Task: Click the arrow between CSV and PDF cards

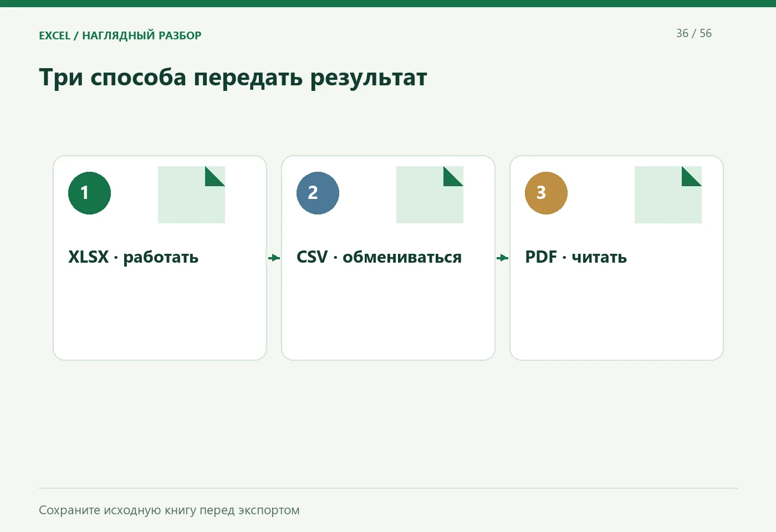Action: coord(502,258)
